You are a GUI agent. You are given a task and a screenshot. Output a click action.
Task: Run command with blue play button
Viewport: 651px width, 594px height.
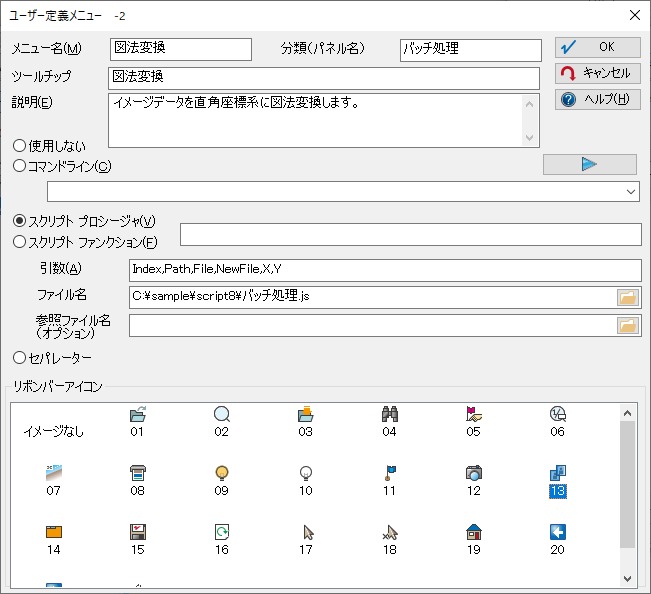590,164
